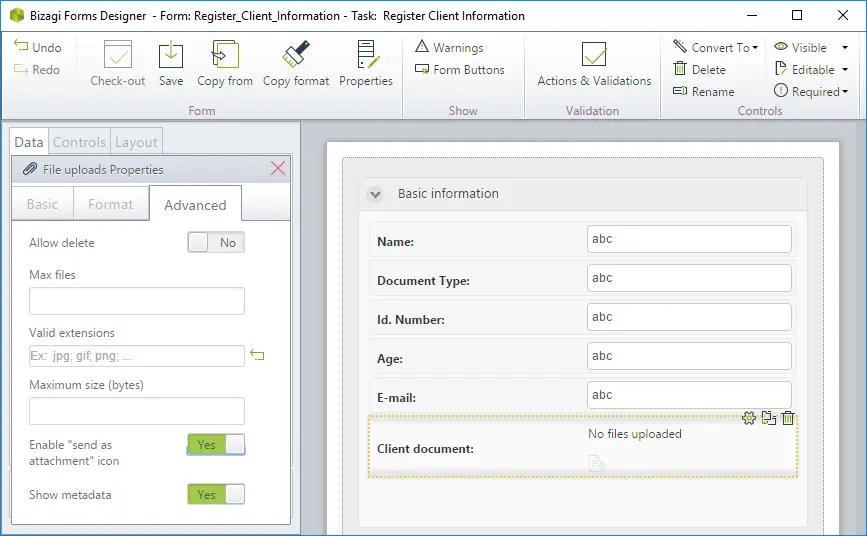The width and height of the screenshot is (867, 536).
Task: Select the Copy format brush
Action: pyautogui.click(x=296, y=54)
